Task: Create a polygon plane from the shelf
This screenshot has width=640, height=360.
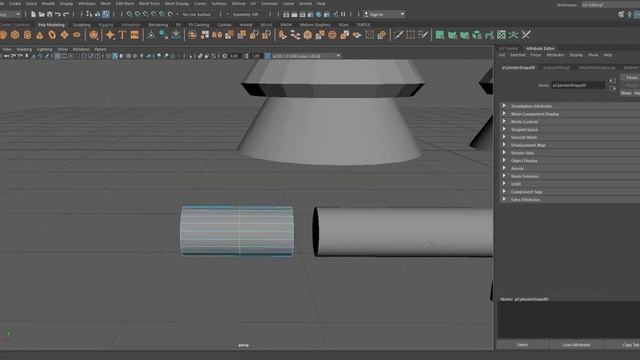Action: click(x=64, y=35)
